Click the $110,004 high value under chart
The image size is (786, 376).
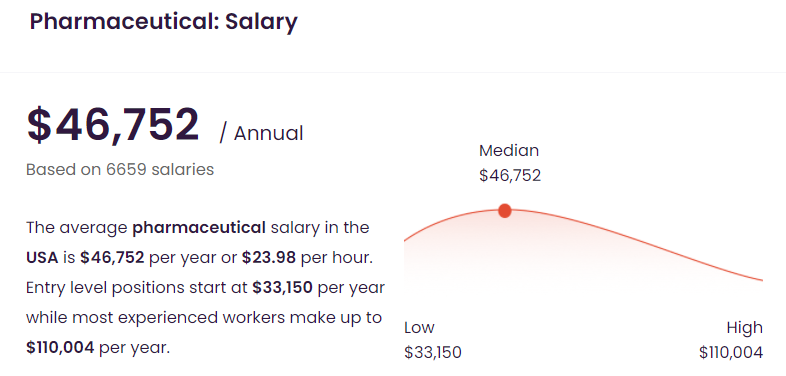731,352
